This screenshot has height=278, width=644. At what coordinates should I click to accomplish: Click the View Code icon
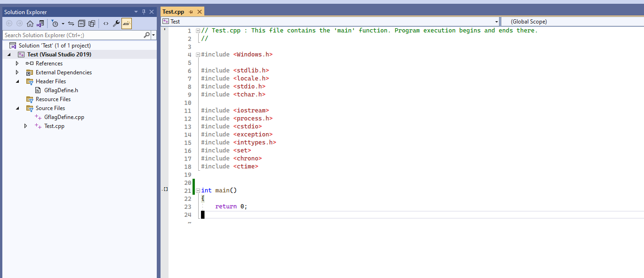[105, 24]
